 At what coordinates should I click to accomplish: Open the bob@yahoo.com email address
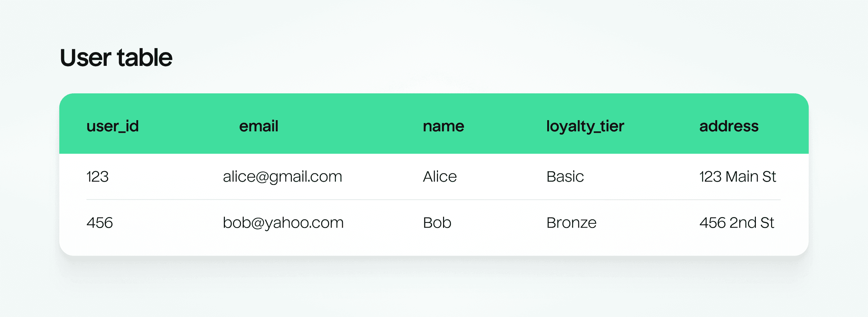(283, 223)
